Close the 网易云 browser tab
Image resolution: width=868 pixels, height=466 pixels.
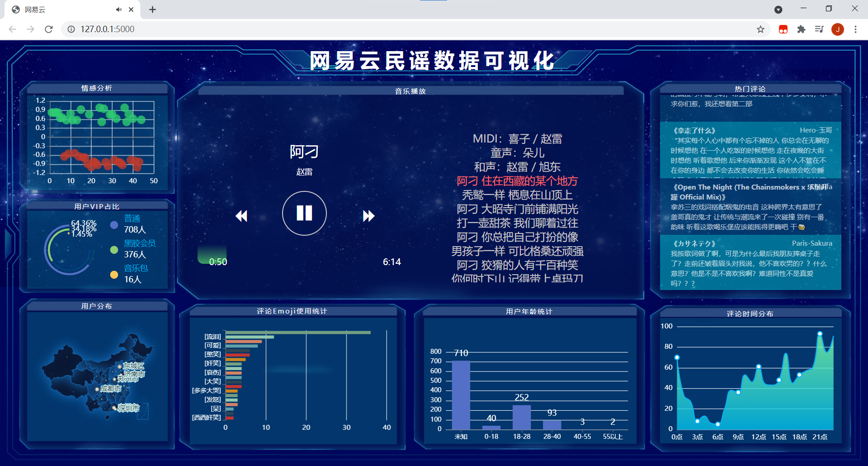[x=131, y=10]
